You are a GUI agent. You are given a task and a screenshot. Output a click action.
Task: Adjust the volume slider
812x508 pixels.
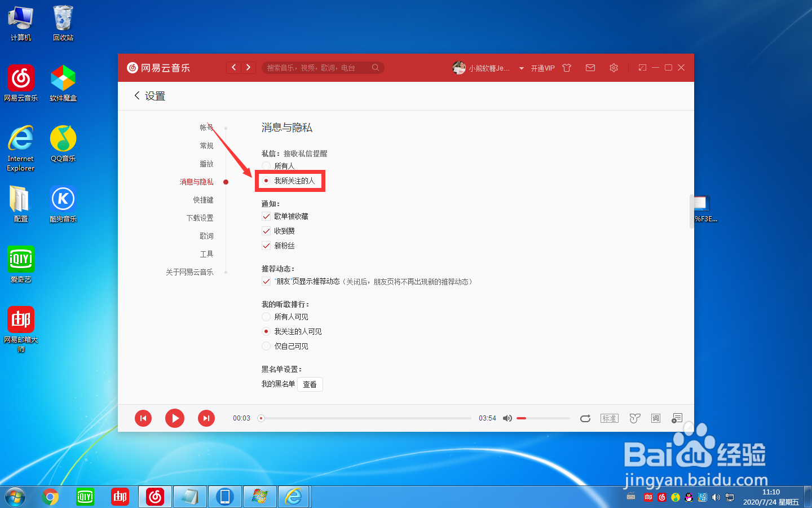(543, 418)
